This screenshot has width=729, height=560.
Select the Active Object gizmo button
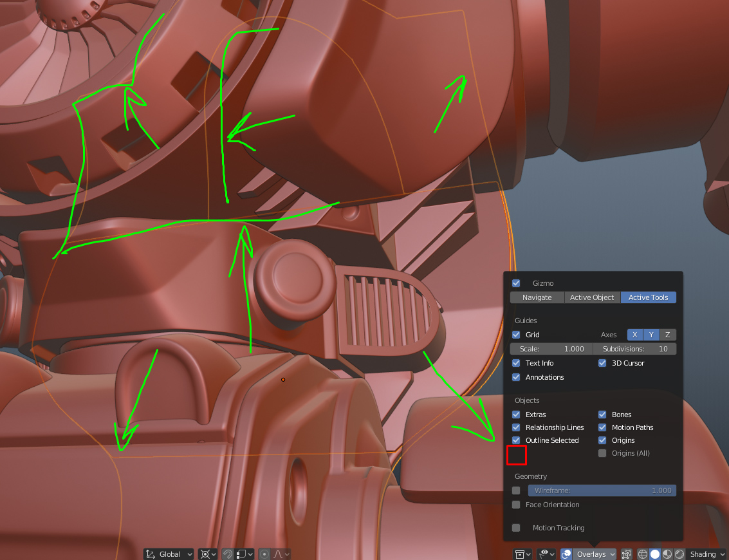pos(593,297)
